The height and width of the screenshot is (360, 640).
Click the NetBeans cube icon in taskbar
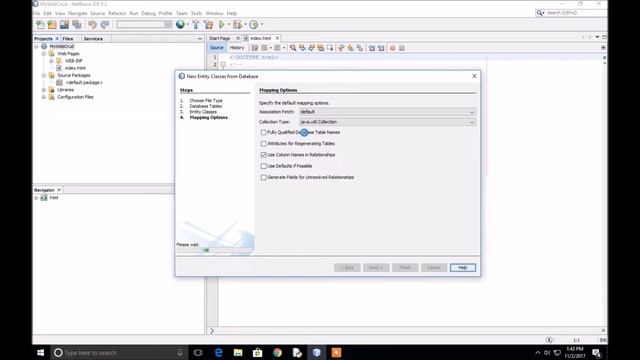click(317, 353)
